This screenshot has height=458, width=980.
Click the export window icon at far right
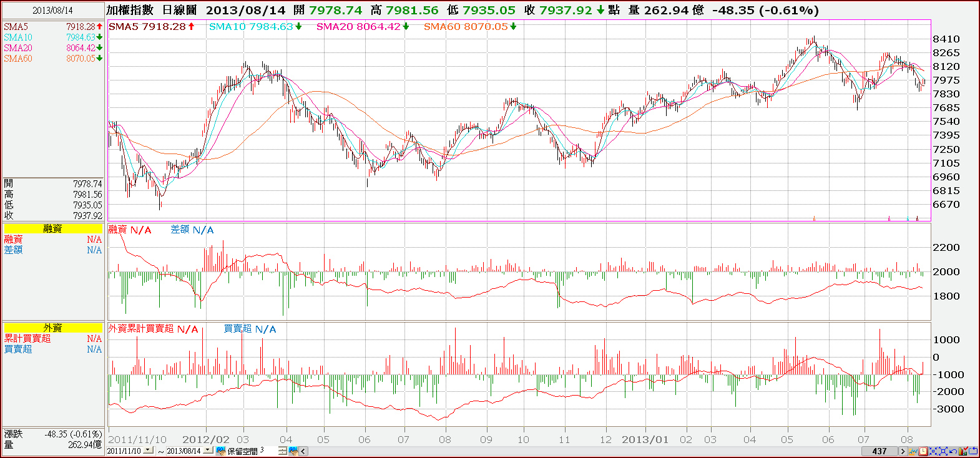coord(973,451)
